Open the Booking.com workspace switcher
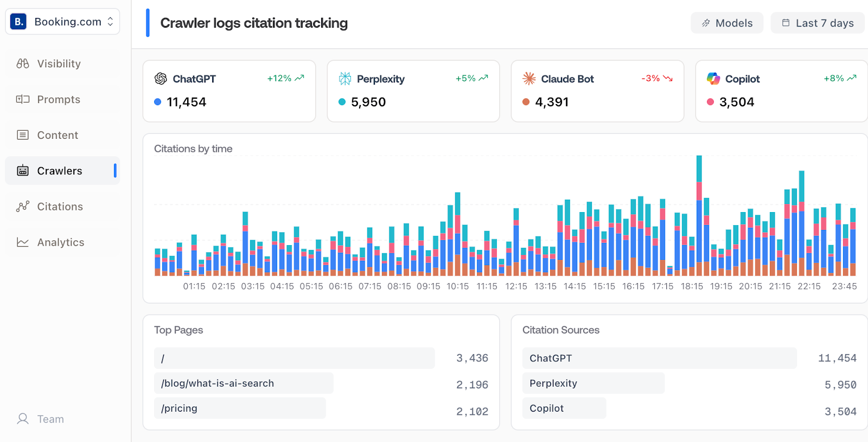Viewport: 868px width, 442px height. point(63,22)
